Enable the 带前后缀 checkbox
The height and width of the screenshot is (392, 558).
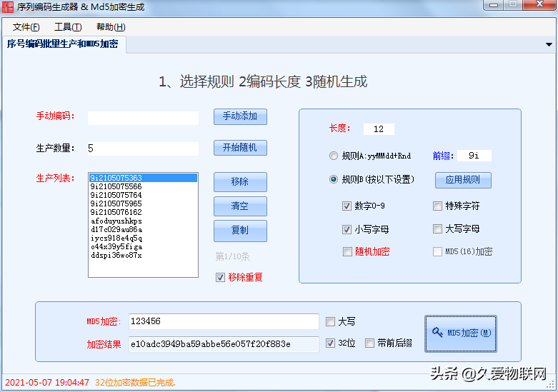(x=370, y=343)
